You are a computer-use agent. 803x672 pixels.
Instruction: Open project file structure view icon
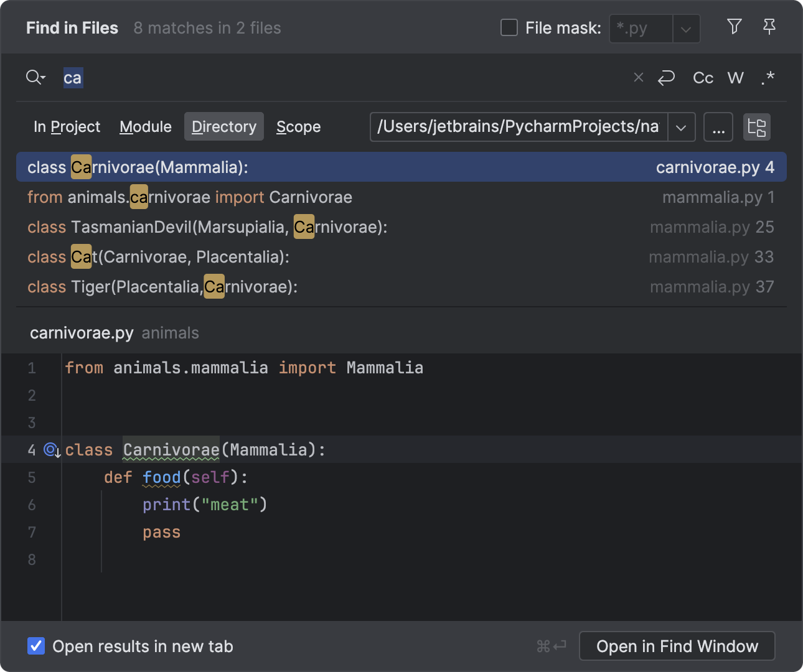757,127
